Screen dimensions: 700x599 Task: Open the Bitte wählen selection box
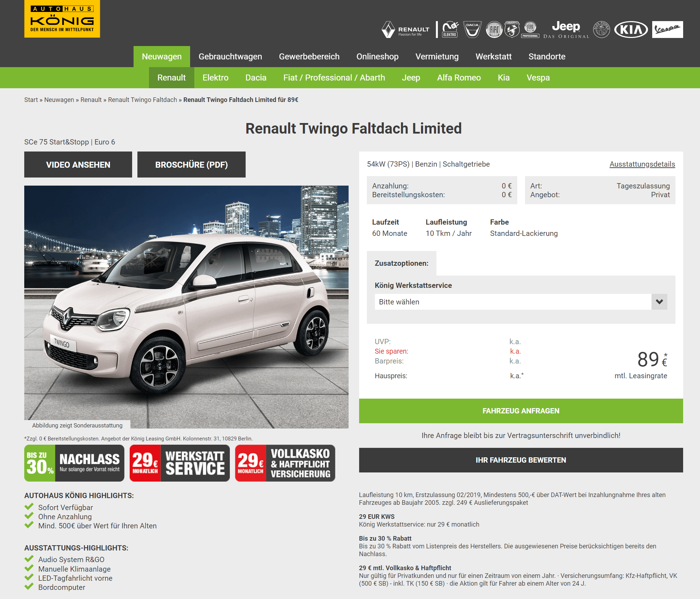(x=521, y=302)
